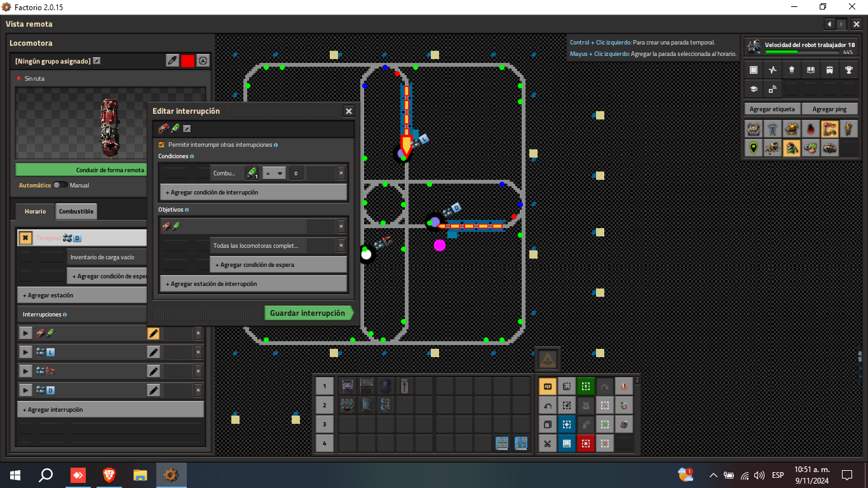Screen dimensions: 868x488
Task: Edit train group name pencil icon
Action: [x=97, y=61]
